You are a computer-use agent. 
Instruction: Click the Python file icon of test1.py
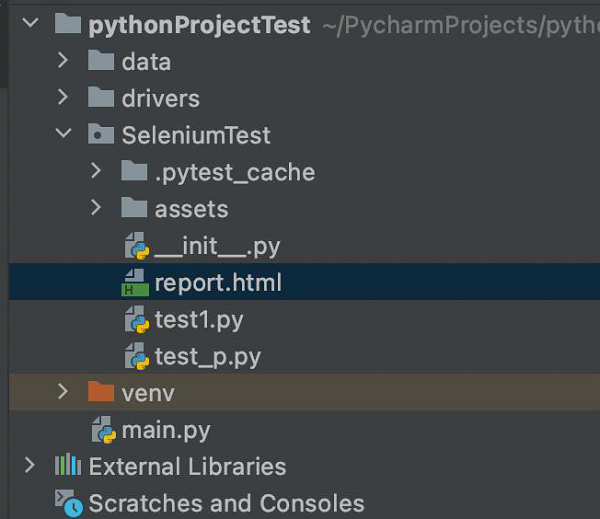coord(136,321)
